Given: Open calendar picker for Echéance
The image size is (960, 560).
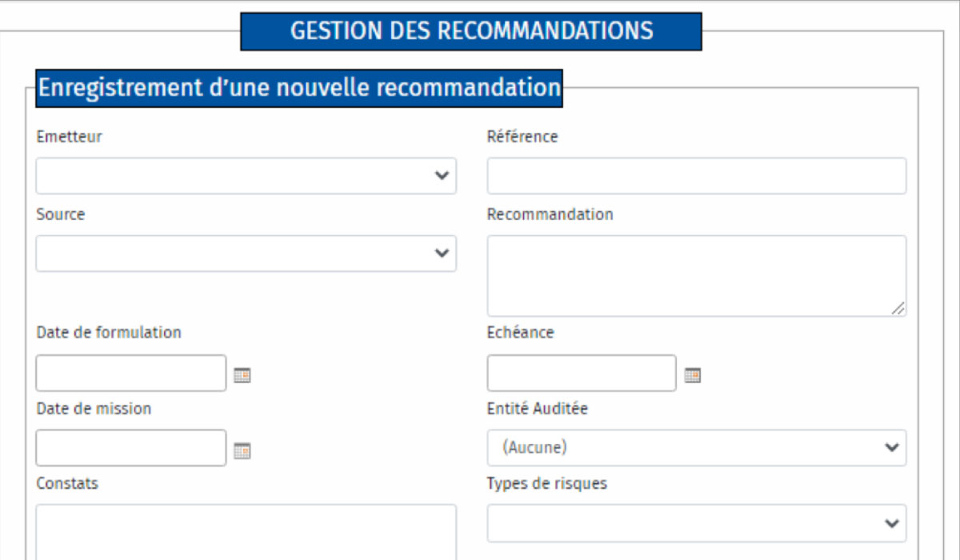Looking at the screenshot, I should pyautogui.click(x=693, y=374).
